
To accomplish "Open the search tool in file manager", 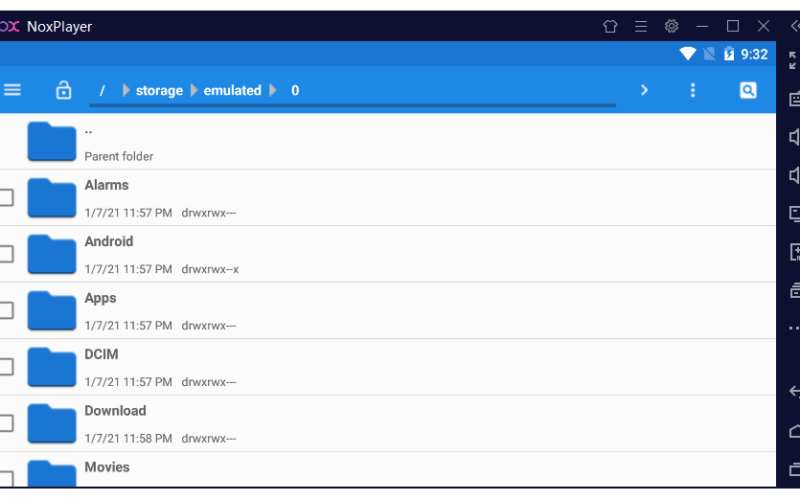I will [748, 90].
